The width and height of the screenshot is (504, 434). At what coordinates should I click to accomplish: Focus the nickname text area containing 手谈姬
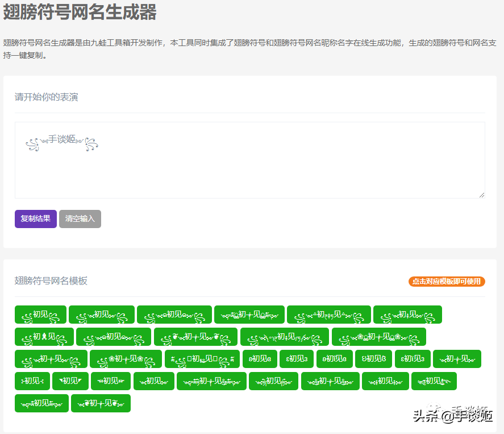250,160
